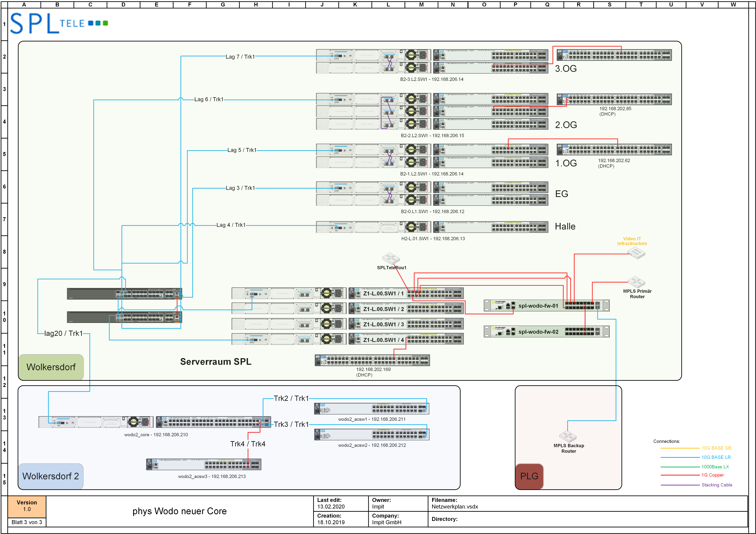756x534 pixels.
Task: Click the H2-L.01.SW1 - 192.168.206.13 caption
Action: 433,239
